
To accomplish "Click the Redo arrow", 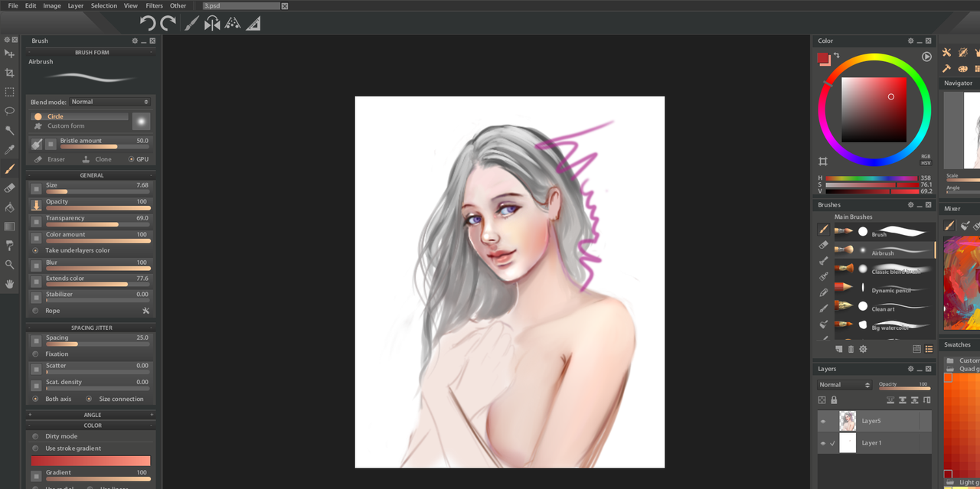I will point(168,24).
